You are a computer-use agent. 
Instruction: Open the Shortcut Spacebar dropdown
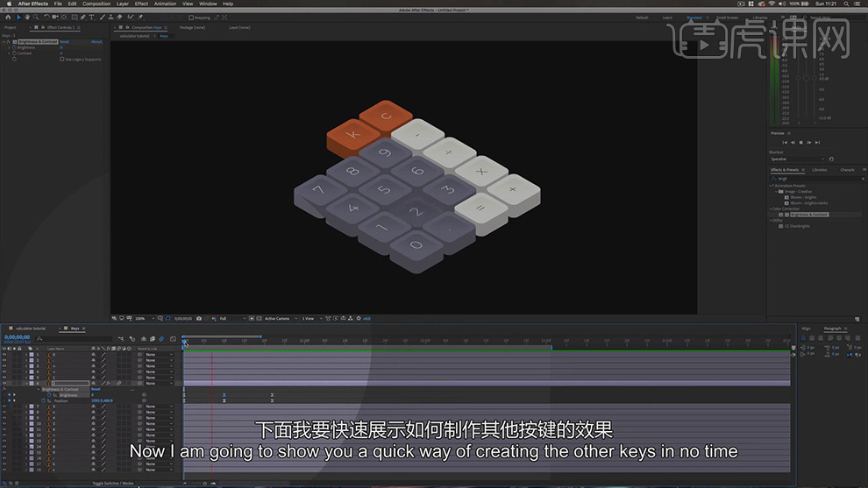coord(797,159)
